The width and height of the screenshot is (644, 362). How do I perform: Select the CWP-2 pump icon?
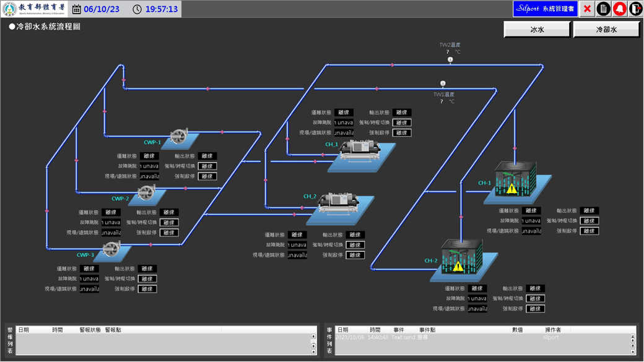pyautogui.click(x=147, y=193)
